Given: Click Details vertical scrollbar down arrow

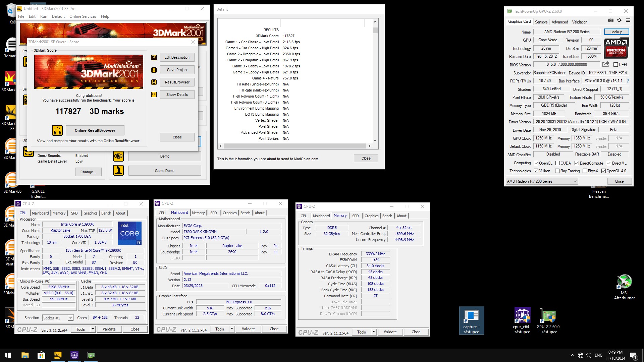Looking at the screenshot, I should [x=375, y=140].
